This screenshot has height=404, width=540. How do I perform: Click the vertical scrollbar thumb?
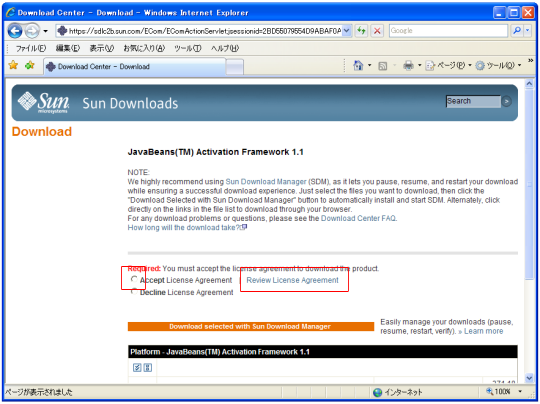pos(529,185)
